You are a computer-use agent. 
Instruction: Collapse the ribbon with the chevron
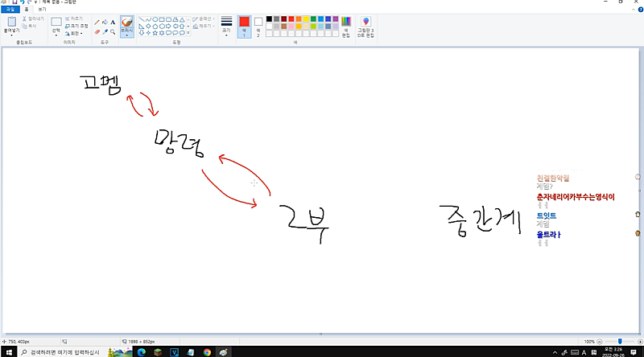click(634, 10)
